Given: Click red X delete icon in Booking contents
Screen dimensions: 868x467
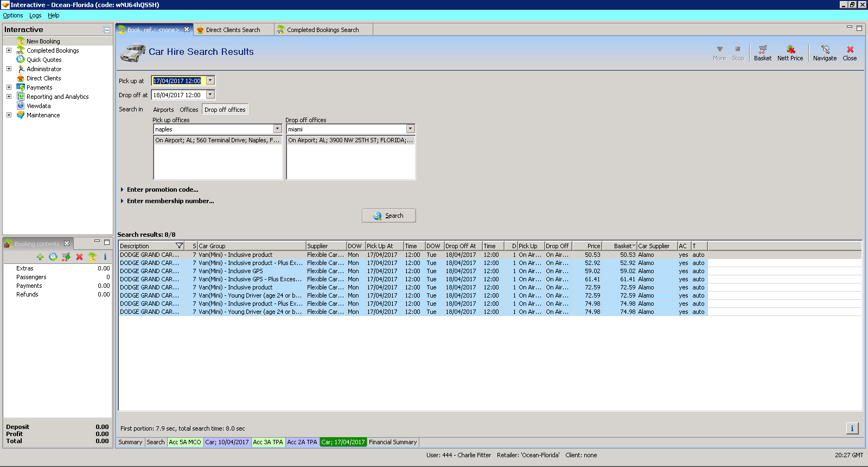Looking at the screenshot, I should click(79, 257).
